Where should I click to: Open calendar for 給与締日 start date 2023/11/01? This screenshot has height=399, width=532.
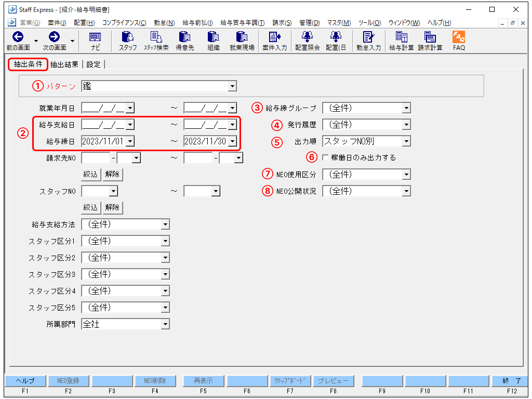[x=130, y=141]
